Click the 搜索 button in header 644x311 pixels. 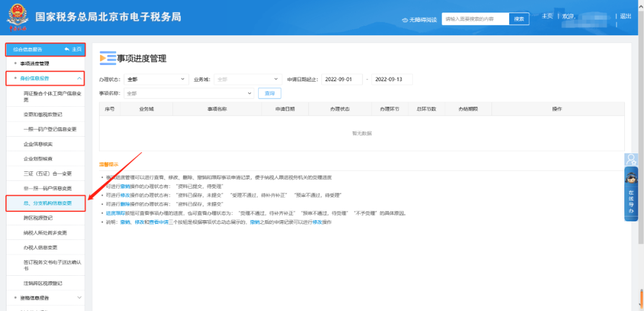519,19
